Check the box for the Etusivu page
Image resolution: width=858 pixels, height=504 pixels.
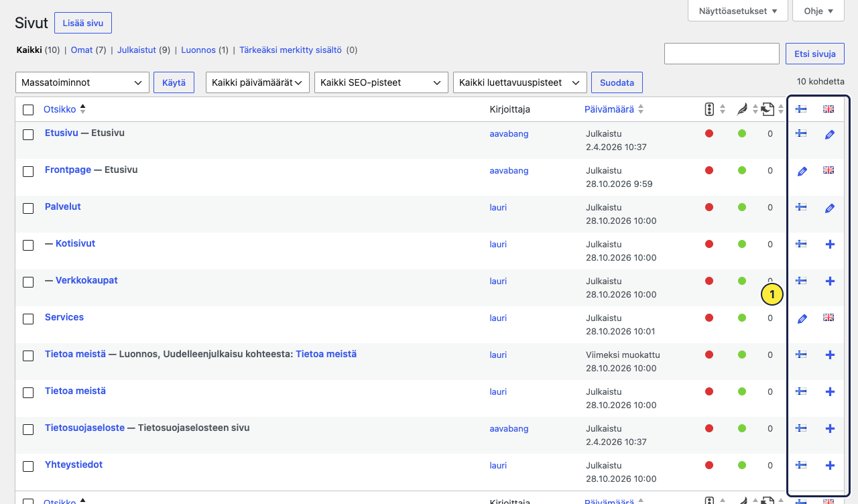(28, 135)
